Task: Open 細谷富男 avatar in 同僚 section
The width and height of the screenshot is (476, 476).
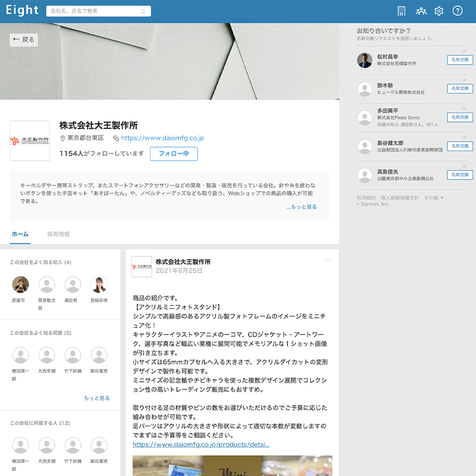Action: tap(99, 355)
